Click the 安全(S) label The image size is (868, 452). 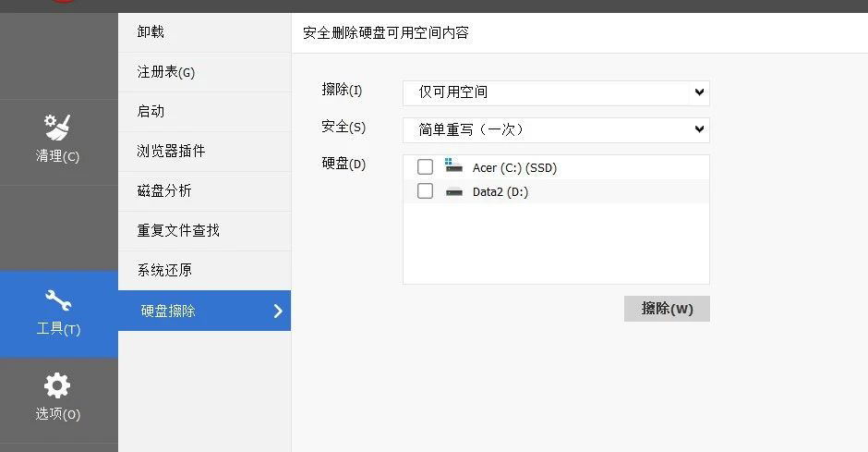[x=344, y=127]
